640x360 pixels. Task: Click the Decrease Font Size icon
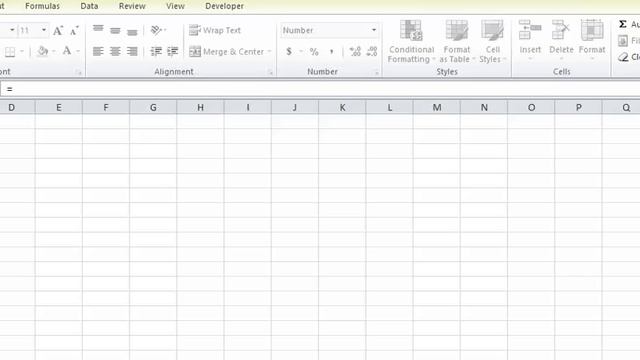[x=74, y=31]
